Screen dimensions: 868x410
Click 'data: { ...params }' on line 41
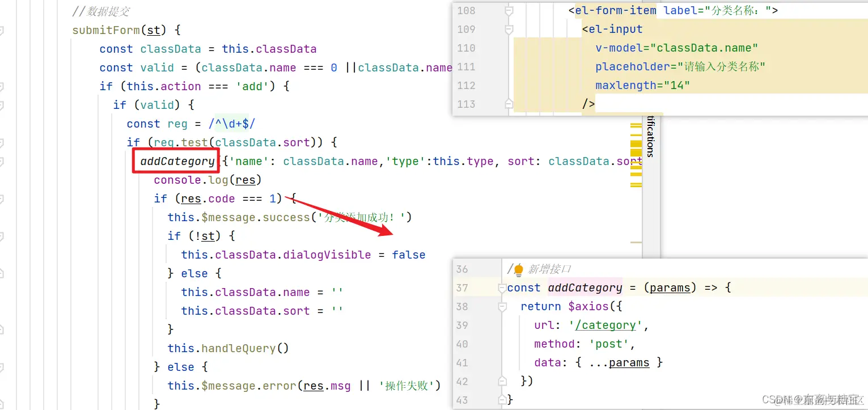(x=599, y=362)
